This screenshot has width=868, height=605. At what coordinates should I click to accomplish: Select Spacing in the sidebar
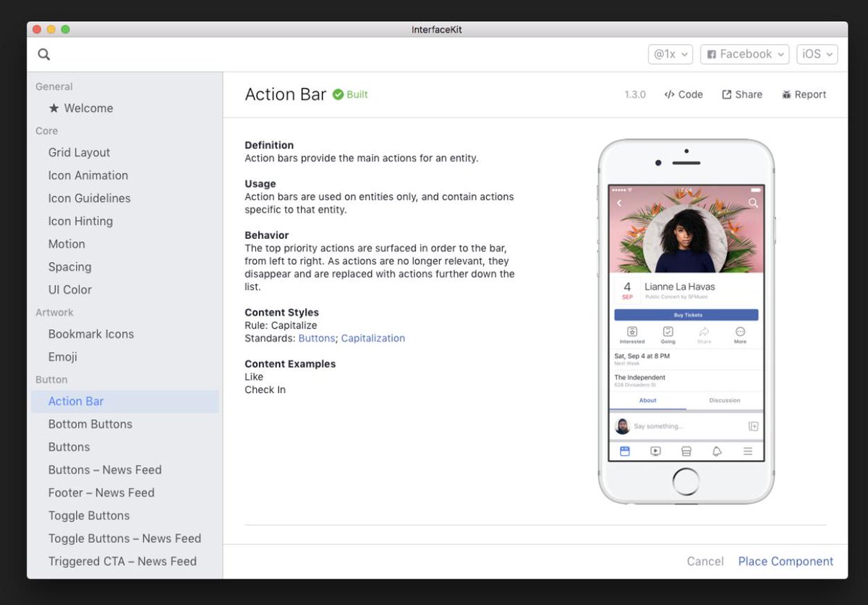[x=70, y=267]
